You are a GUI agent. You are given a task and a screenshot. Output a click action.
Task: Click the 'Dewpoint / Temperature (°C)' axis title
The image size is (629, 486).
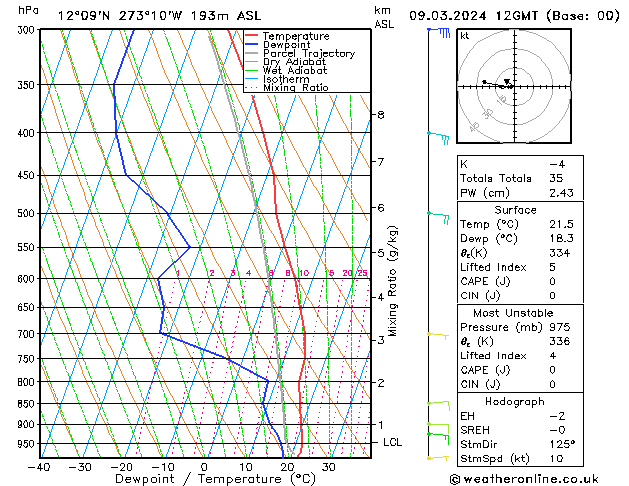coord(215,479)
